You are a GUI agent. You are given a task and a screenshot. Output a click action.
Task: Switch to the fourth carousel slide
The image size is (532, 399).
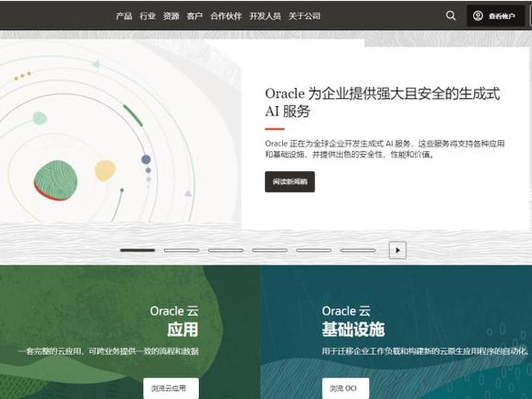[x=270, y=251]
